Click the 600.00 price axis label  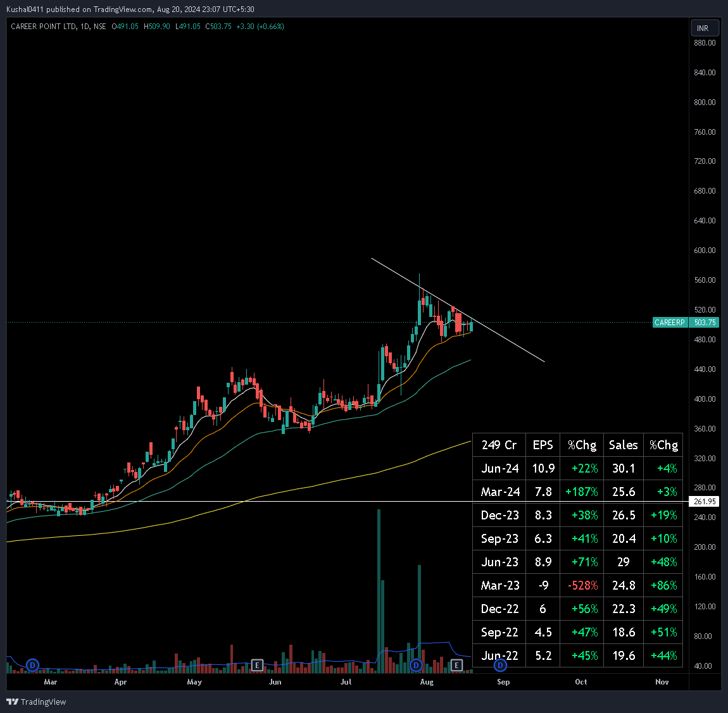[x=705, y=251]
